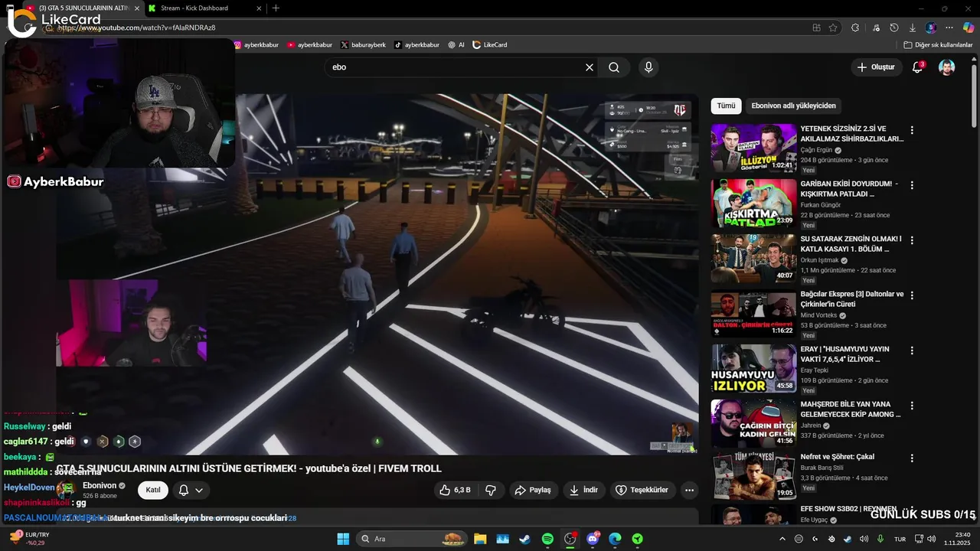This screenshot has height=551, width=980.
Task: Click the YouTube search magnifier button
Action: [614, 67]
